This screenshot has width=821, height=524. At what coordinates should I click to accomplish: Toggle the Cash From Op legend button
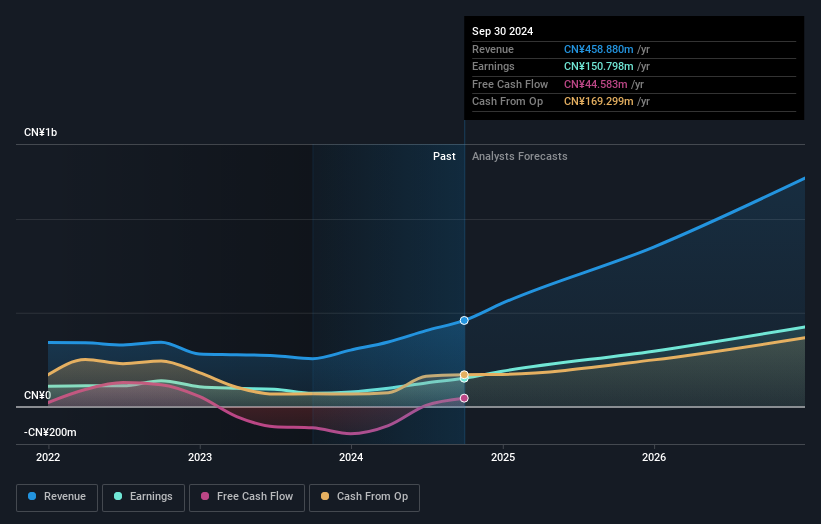[x=364, y=497]
